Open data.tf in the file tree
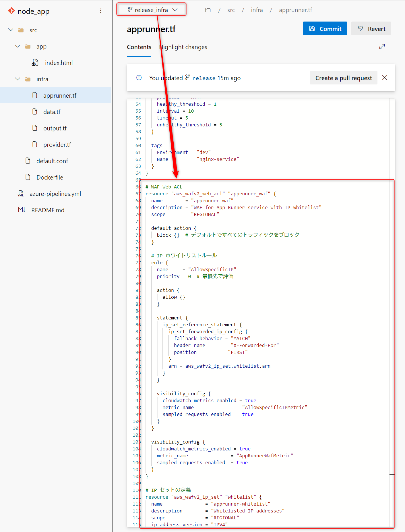Image resolution: width=405 pixels, height=532 pixels. pyautogui.click(x=52, y=112)
